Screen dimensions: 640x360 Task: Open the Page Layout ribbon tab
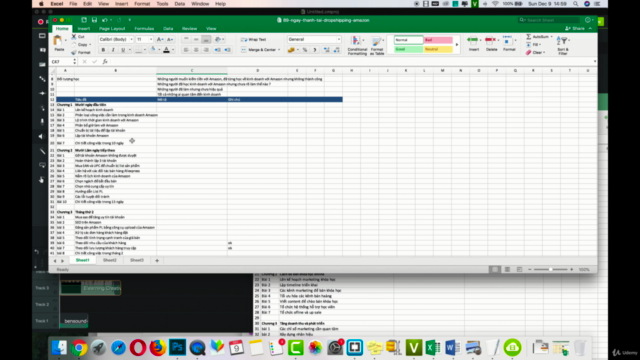click(112, 29)
